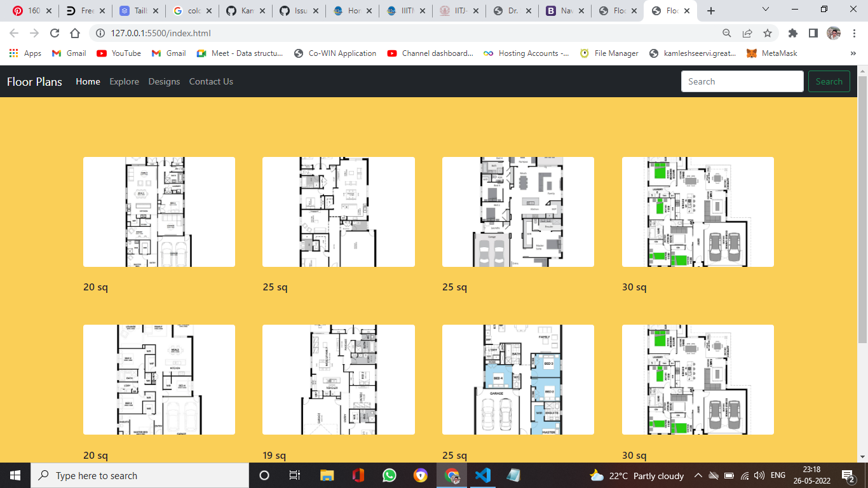Open the YouTube bookmark

tap(118, 53)
